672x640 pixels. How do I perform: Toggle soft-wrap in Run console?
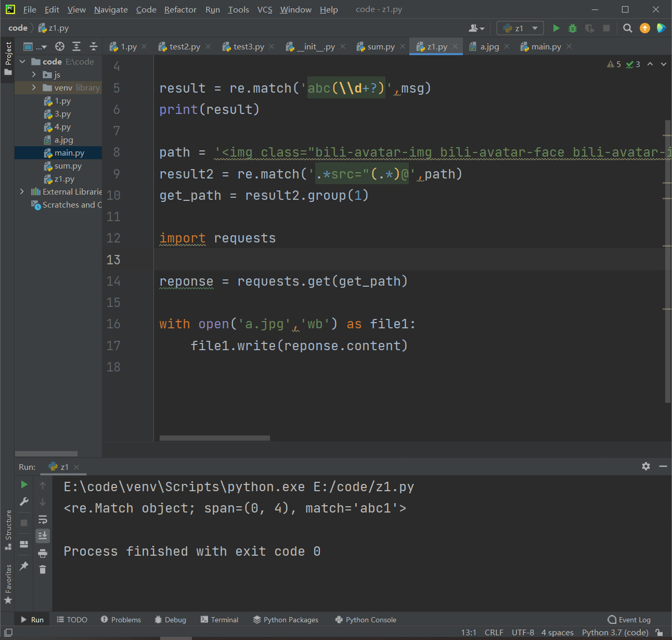[43, 519]
